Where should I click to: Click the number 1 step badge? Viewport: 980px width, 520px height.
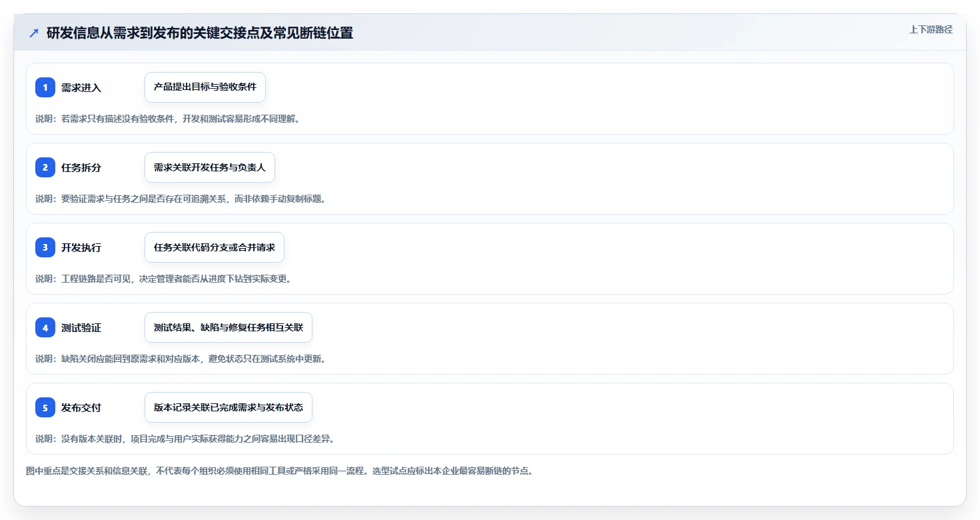[x=45, y=87]
